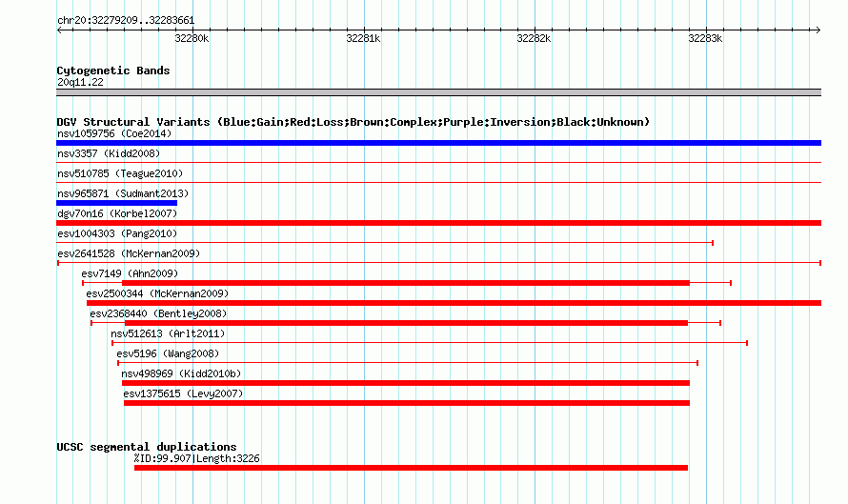Screen dimensions: 848x504
Task: Click esv7149 (Ahn2009) label
Action: tap(130, 273)
